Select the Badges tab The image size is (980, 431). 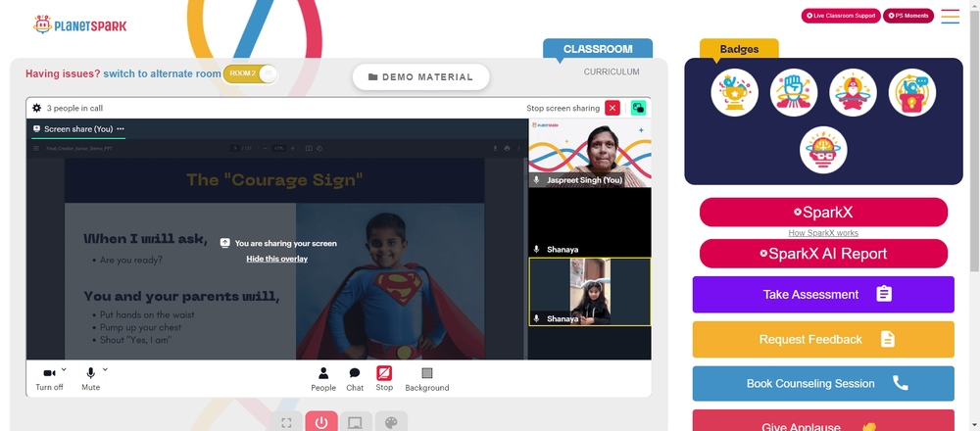(739, 49)
